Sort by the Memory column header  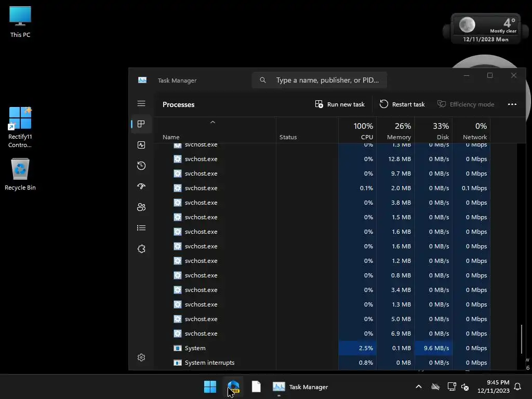point(395,130)
